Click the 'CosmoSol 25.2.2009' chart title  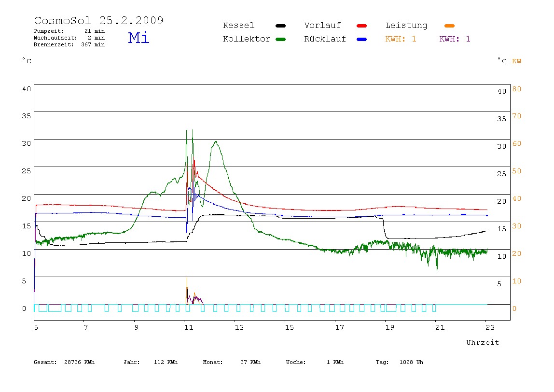98,20
